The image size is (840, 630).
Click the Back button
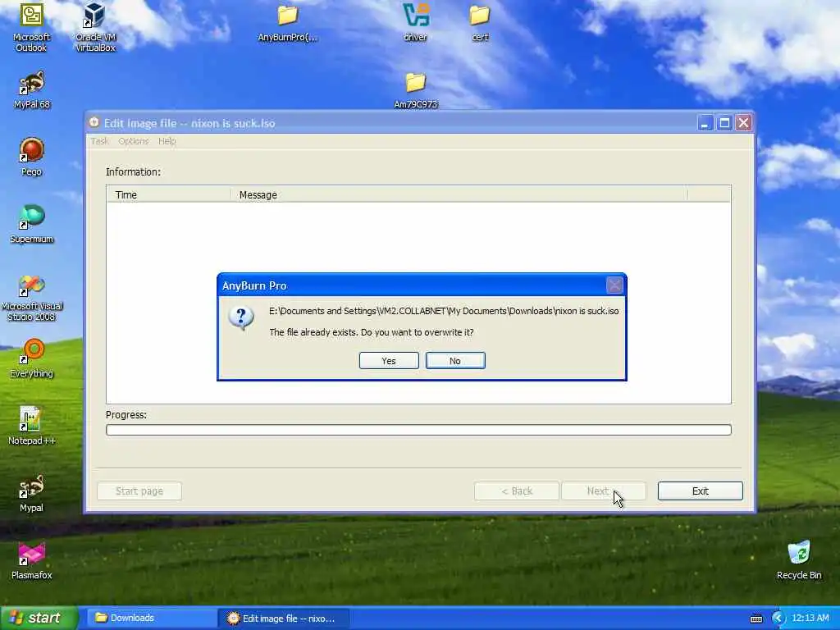[517, 491]
